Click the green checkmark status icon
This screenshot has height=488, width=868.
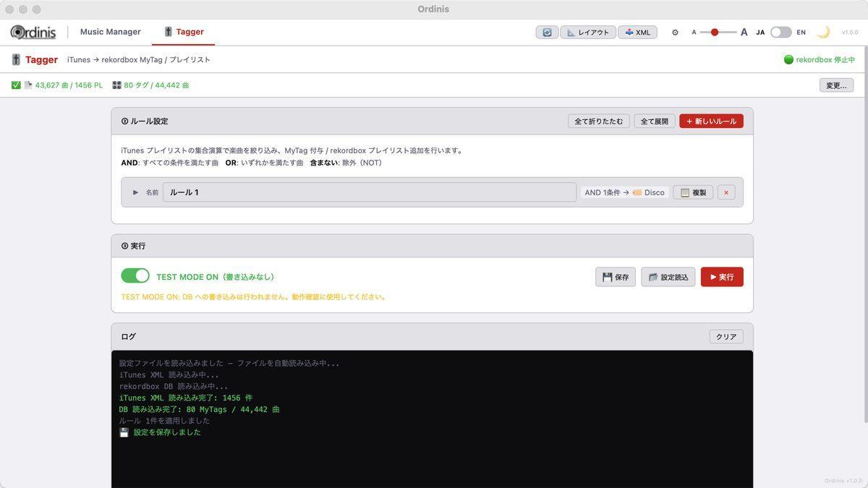pos(16,85)
